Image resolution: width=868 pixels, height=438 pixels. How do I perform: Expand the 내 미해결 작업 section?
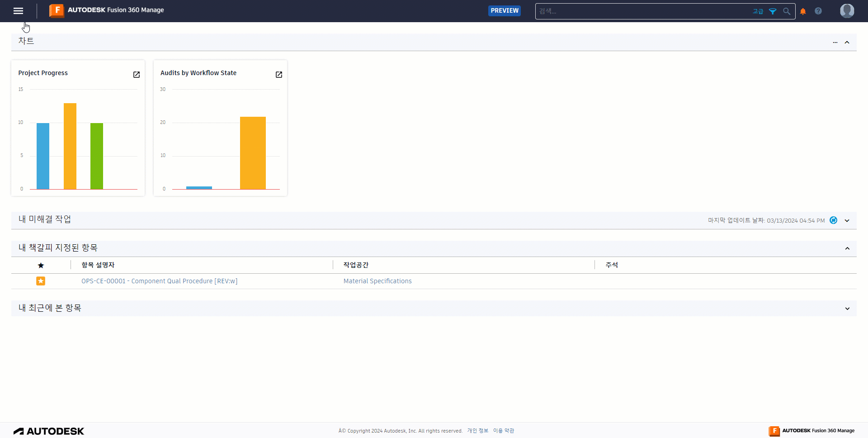(x=847, y=221)
